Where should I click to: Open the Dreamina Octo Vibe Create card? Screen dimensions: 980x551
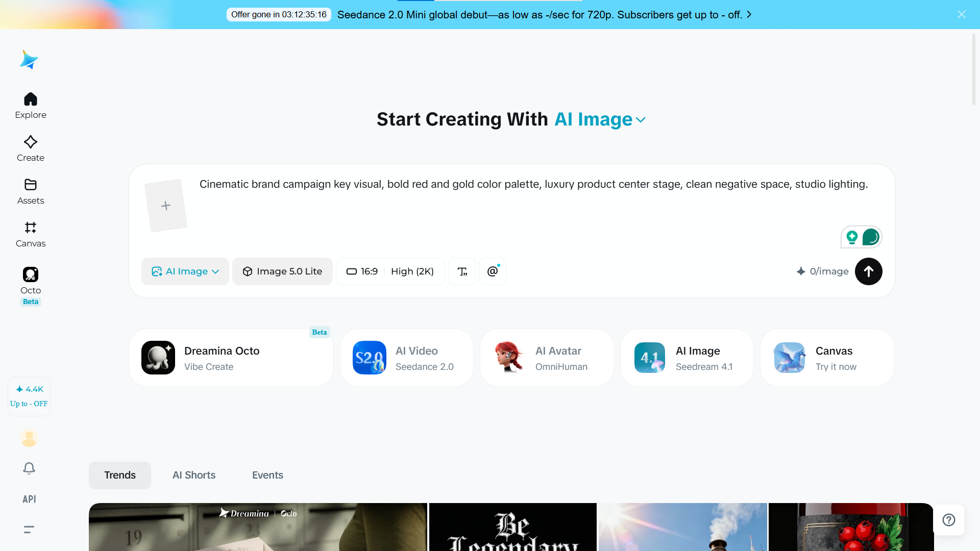pyautogui.click(x=231, y=358)
